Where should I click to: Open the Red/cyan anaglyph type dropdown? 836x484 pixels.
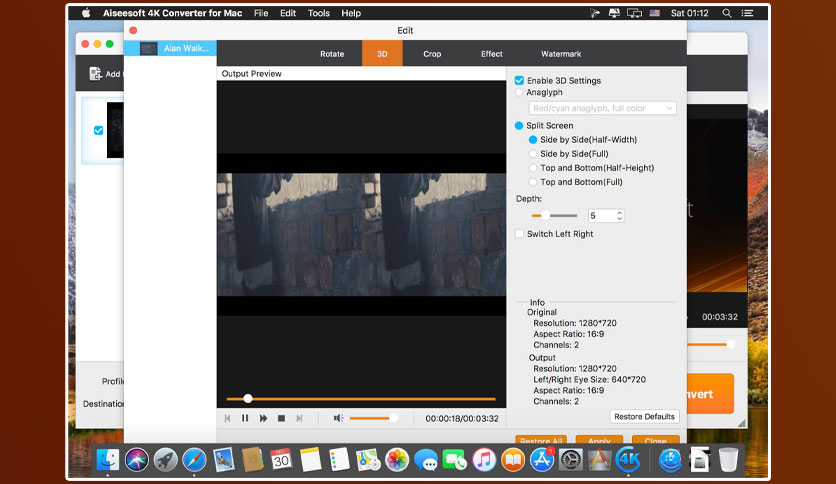click(602, 108)
